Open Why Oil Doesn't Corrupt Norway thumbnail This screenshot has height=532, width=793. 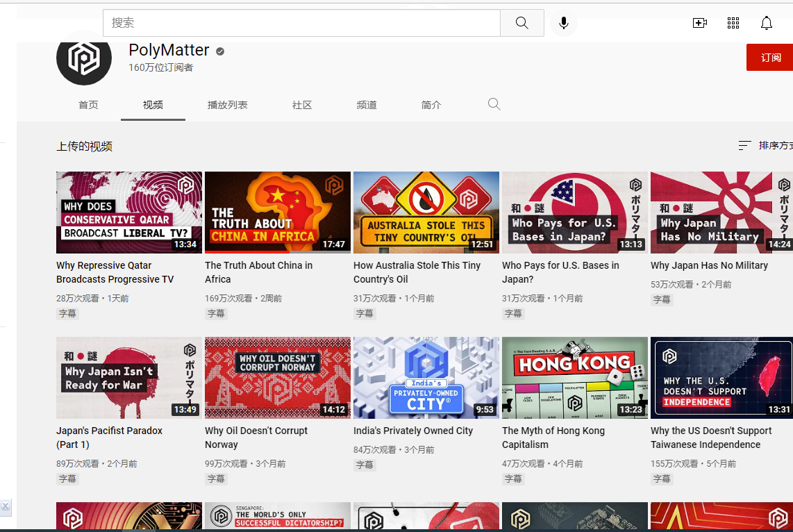278,378
